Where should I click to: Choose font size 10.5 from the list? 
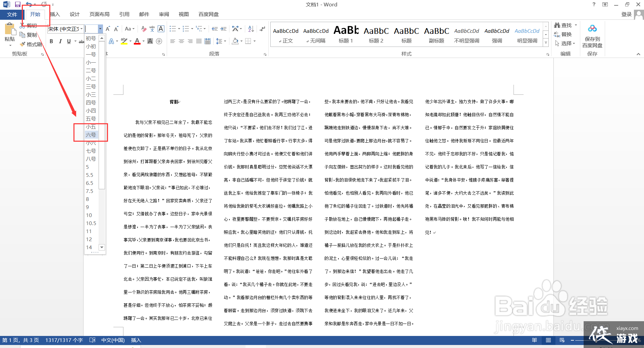coord(91,223)
